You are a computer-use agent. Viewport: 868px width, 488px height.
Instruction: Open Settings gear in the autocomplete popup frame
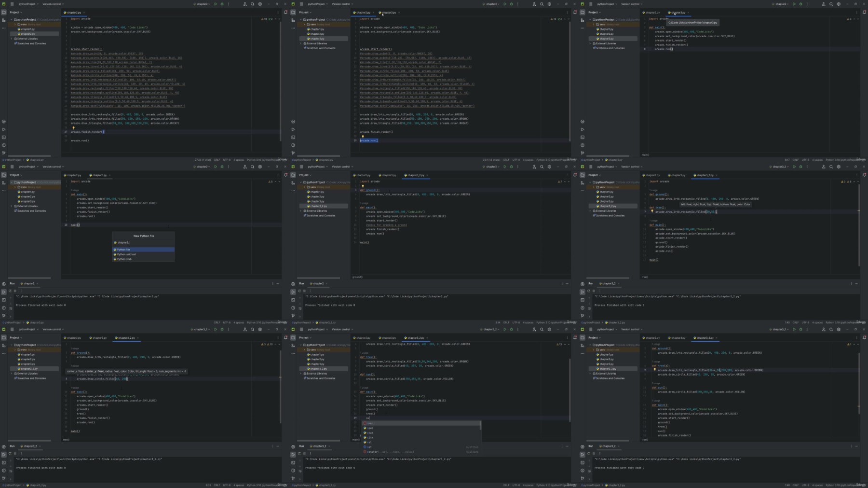[549, 329]
